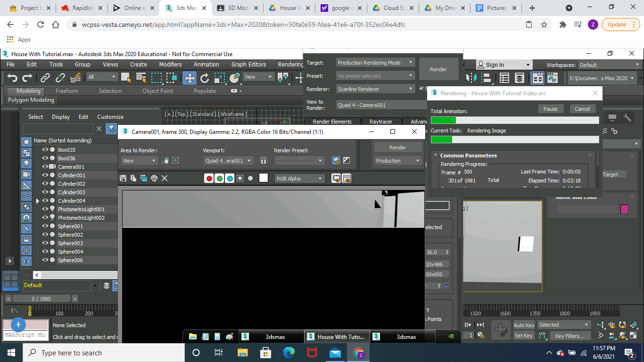Click Render button in rendered frame window
The height and width of the screenshot is (362, 644).
pyautogui.click(x=397, y=148)
